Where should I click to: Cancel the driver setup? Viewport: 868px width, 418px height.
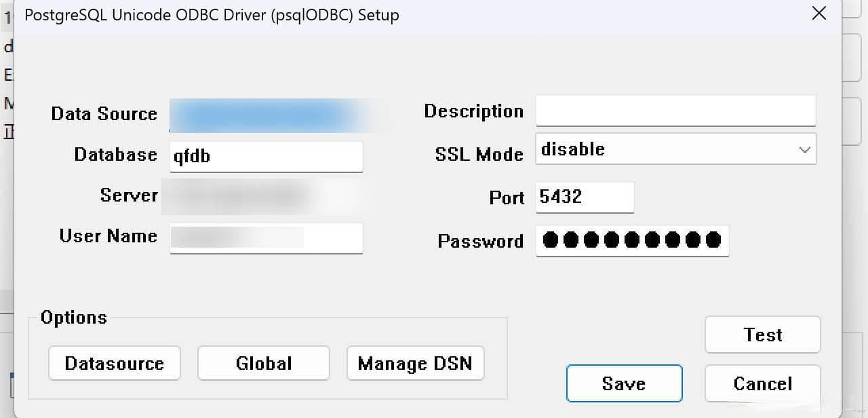point(763,383)
